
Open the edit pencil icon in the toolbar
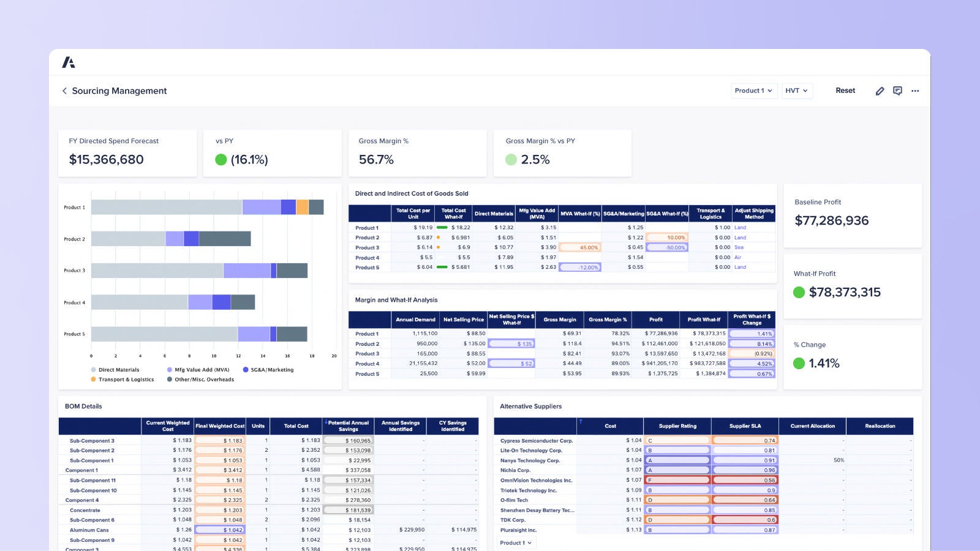[x=880, y=91]
